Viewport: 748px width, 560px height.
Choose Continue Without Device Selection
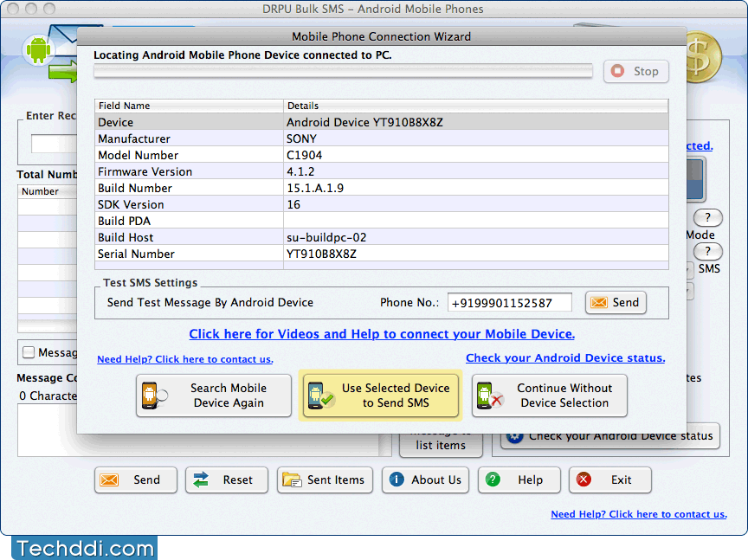pyautogui.click(x=550, y=396)
